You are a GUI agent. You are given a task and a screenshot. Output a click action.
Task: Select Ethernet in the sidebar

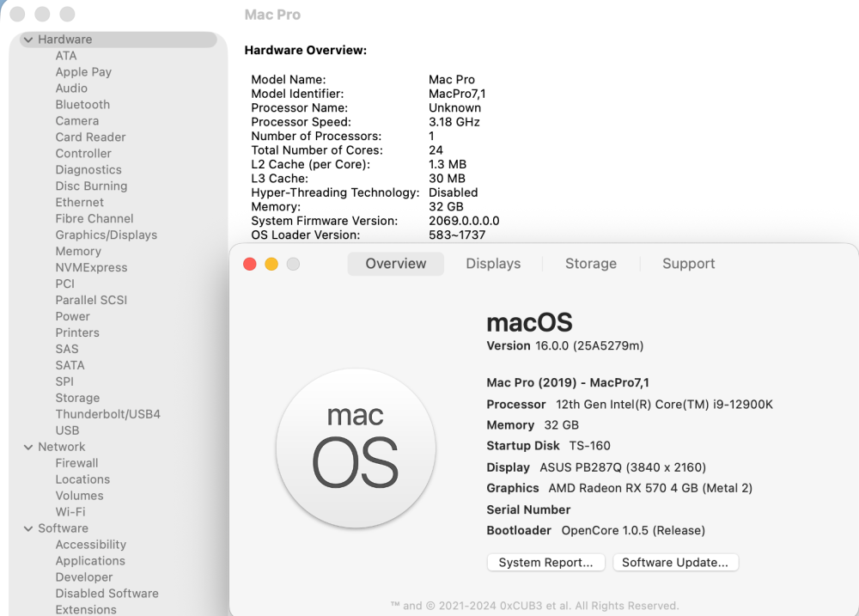79,202
